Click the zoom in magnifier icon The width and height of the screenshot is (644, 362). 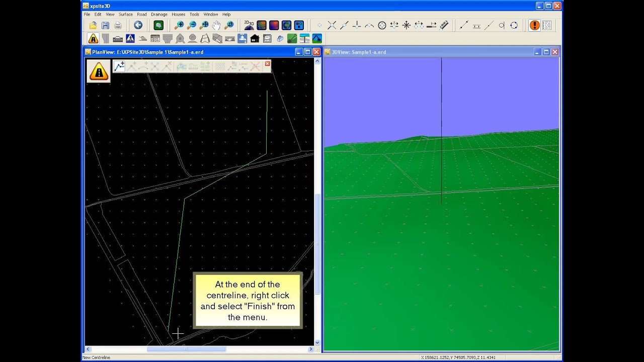click(179, 25)
